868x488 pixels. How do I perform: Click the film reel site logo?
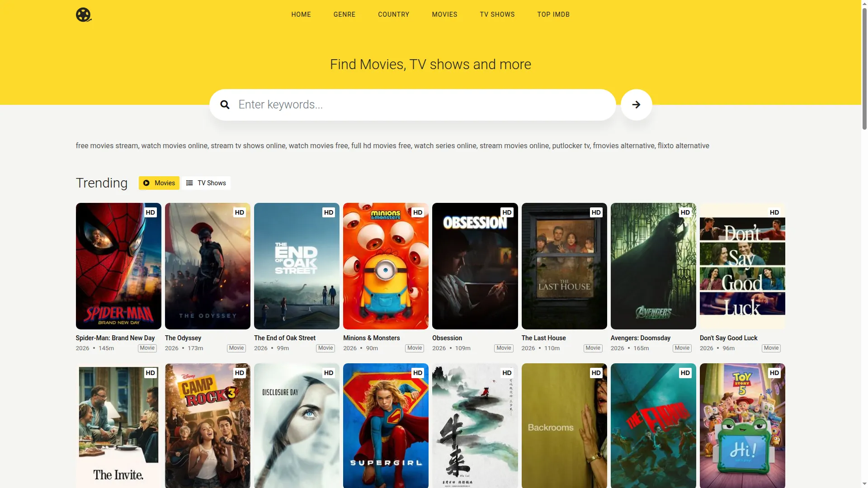click(84, 14)
